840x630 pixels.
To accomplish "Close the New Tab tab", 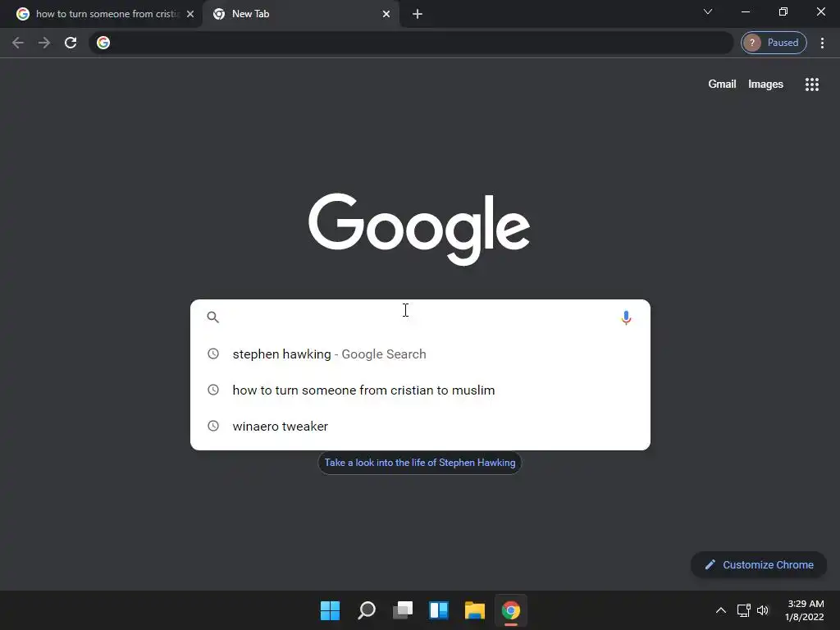I will (386, 14).
